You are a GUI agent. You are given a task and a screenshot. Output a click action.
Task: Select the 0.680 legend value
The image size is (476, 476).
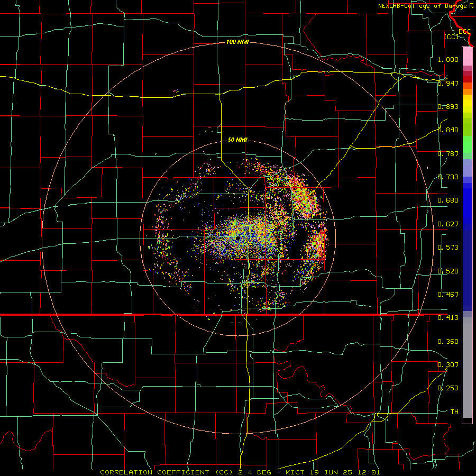click(x=448, y=200)
